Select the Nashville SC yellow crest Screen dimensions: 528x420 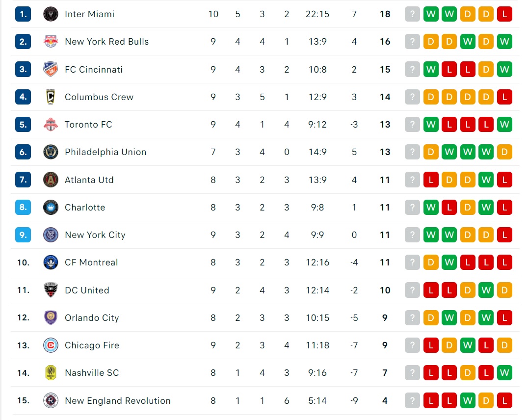(x=51, y=373)
